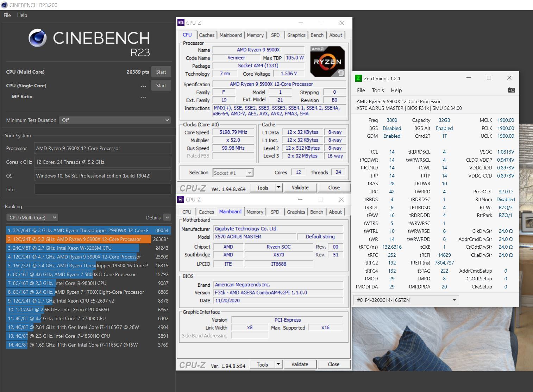Image resolution: width=533 pixels, height=392 pixels.
Task: Switch to Bench tab in top CPU-Z
Action: (317, 35)
